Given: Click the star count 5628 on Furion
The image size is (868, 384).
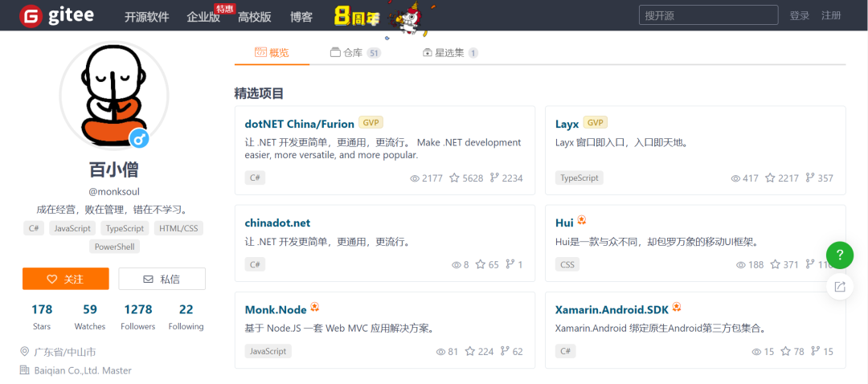Looking at the screenshot, I should pyautogui.click(x=466, y=178).
